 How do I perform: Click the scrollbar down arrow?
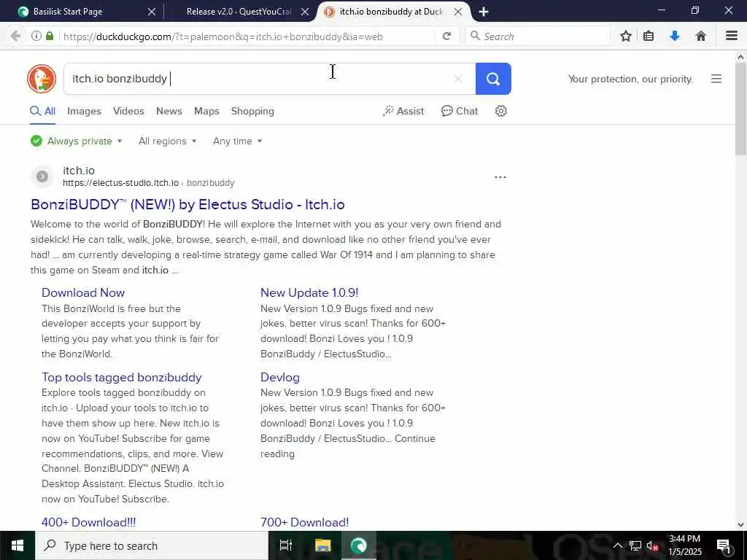pyautogui.click(x=740, y=525)
